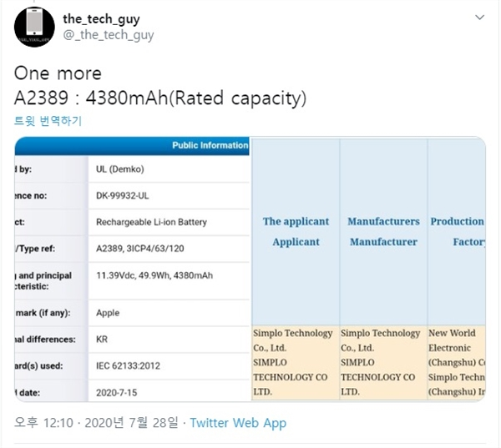Click the 'A2389 : 4380mAh(Rated capacity)' tweet text
501x448 pixels.
[160, 98]
